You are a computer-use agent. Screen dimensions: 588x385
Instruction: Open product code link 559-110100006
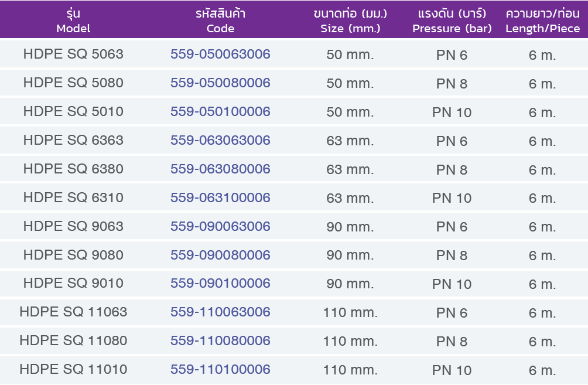click(220, 369)
